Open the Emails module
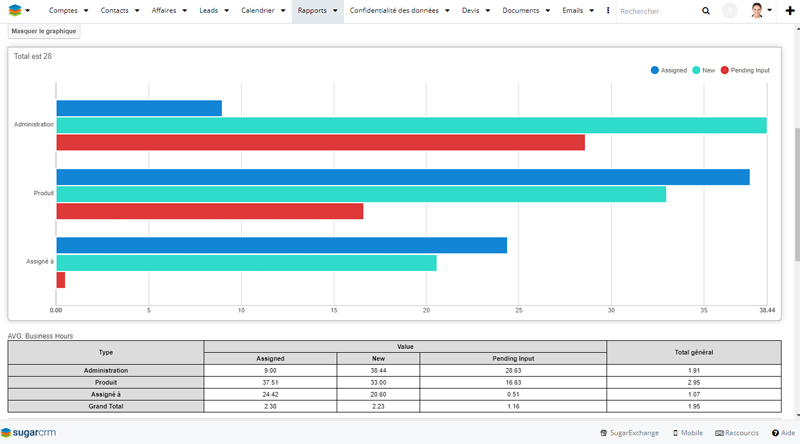The image size is (800, 444). [x=572, y=10]
